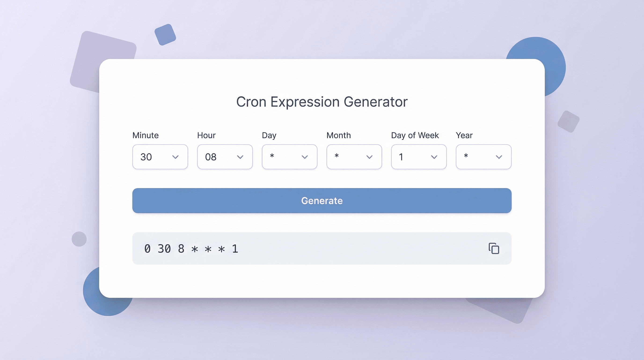The width and height of the screenshot is (644, 360).
Task: Copy the generated cron expression
Action: [494, 248]
